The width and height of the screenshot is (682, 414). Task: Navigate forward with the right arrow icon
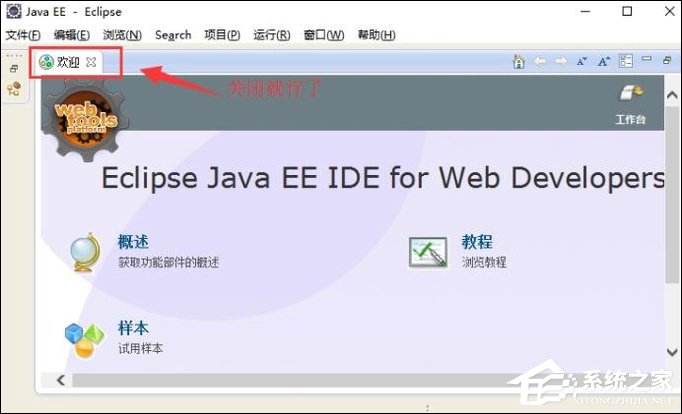point(561,61)
